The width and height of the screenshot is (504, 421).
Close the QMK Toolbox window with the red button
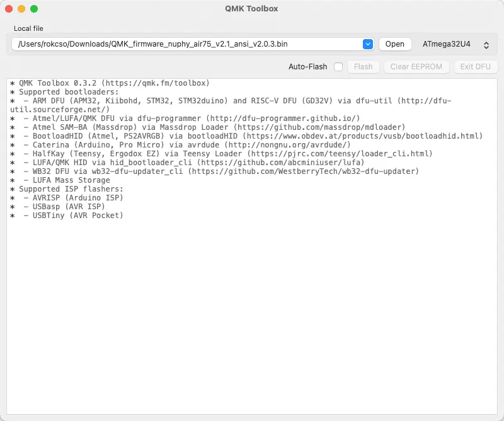tap(9, 9)
